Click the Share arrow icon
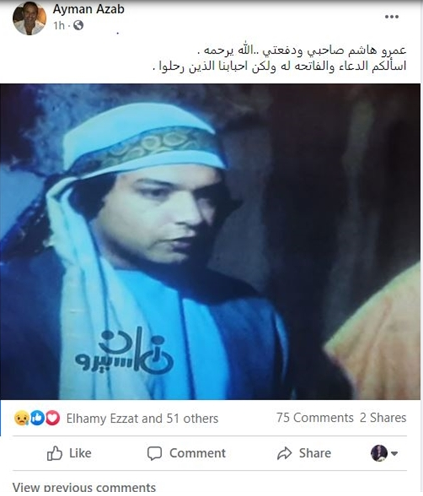 (284, 453)
